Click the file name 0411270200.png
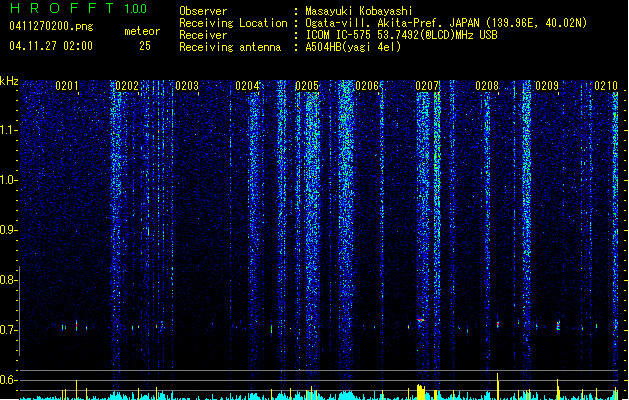629x400 pixels. point(51,26)
